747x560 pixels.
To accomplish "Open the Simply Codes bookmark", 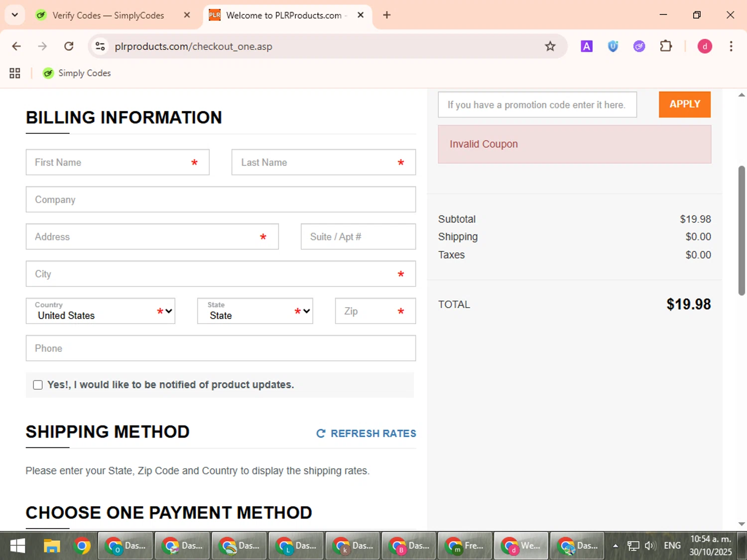I will coord(77,73).
